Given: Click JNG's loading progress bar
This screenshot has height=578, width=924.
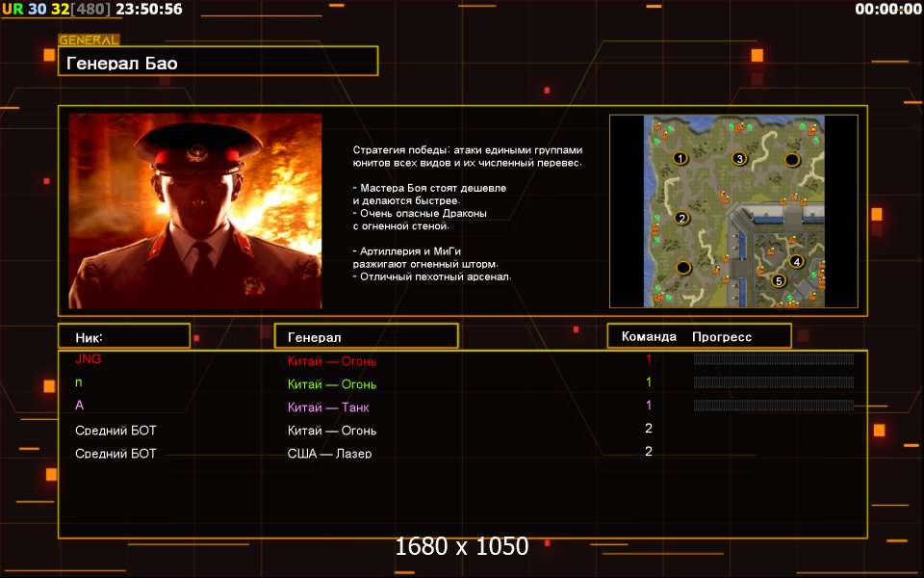Looking at the screenshot, I should coord(773,359).
